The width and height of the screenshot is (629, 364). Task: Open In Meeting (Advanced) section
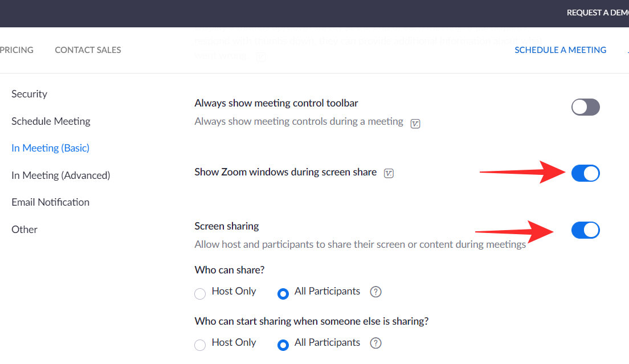[60, 175]
